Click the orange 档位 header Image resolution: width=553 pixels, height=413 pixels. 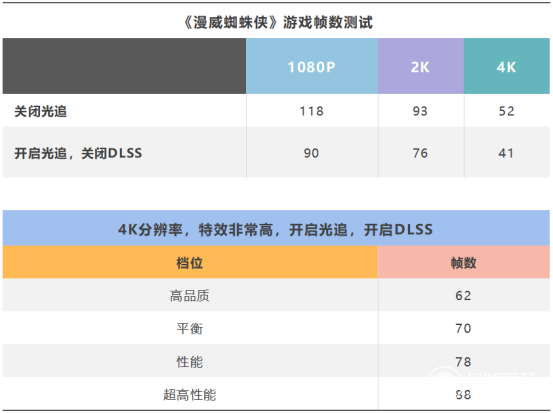click(x=190, y=262)
